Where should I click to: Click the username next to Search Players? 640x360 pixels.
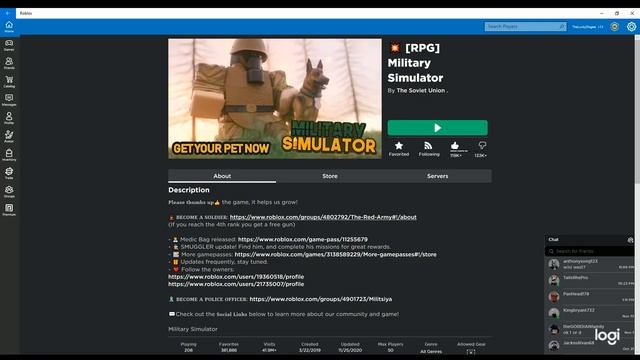point(587,27)
